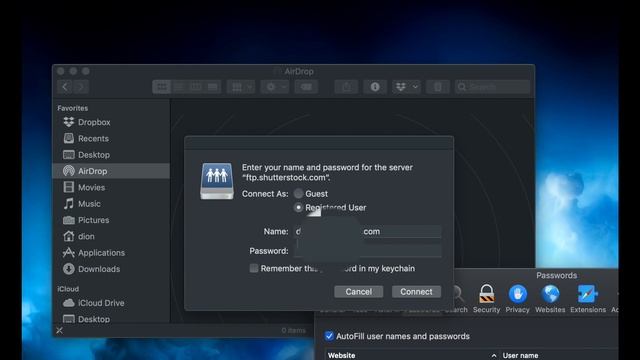The height and width of the screenshot is (360, 640).
Task: Open the Dropbox toolbar dropdown
Action: coord(407,87)
